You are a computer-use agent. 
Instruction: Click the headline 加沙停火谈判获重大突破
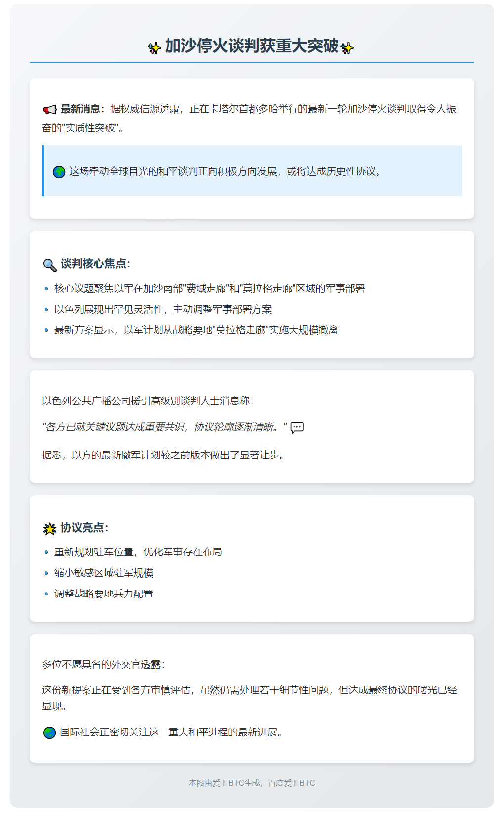[252, 46]
